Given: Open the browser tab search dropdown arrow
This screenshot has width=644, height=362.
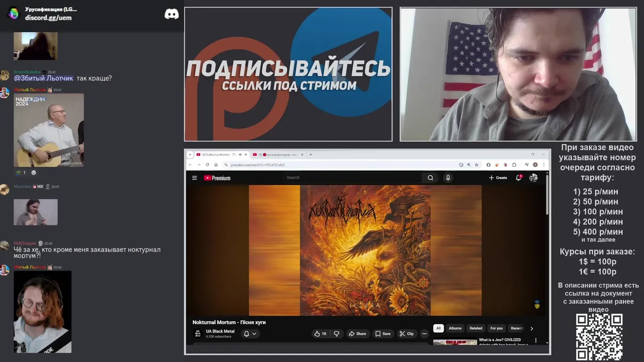Looking at the screenshot, I should click(190, 154).
